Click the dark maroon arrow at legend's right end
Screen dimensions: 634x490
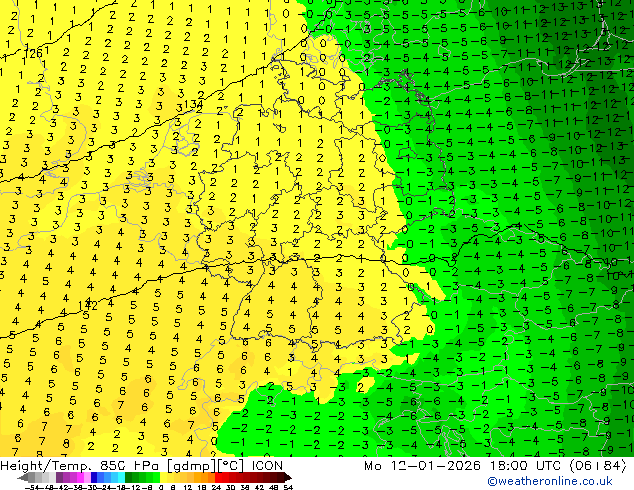(x=288, y=477)
